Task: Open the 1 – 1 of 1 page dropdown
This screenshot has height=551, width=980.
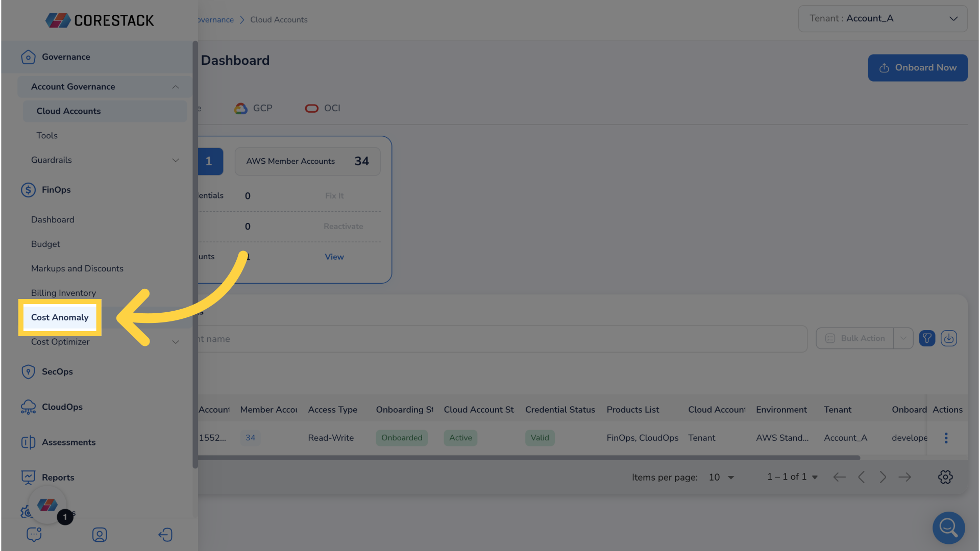Action: (x=792, y=477)
